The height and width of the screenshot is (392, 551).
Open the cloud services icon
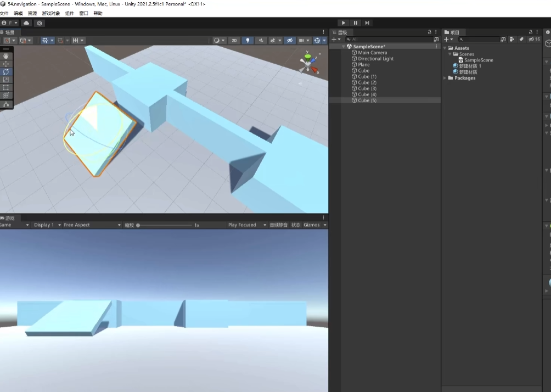[x=26, y=23]
